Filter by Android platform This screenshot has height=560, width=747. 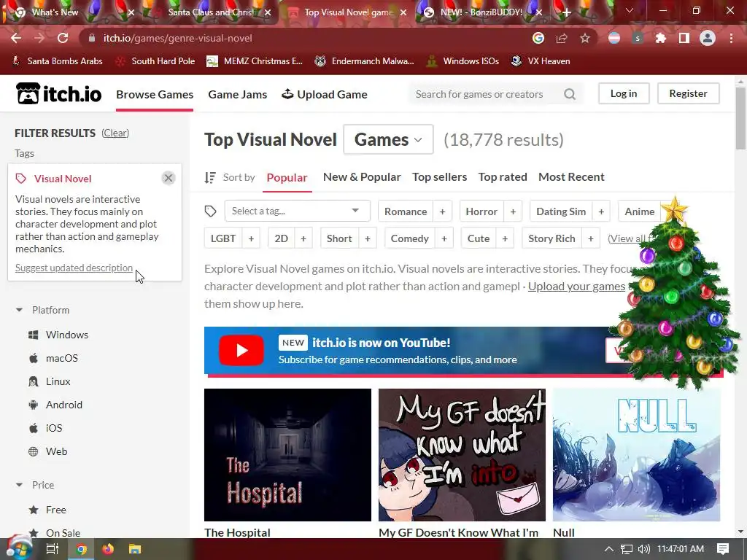[64, 405]
